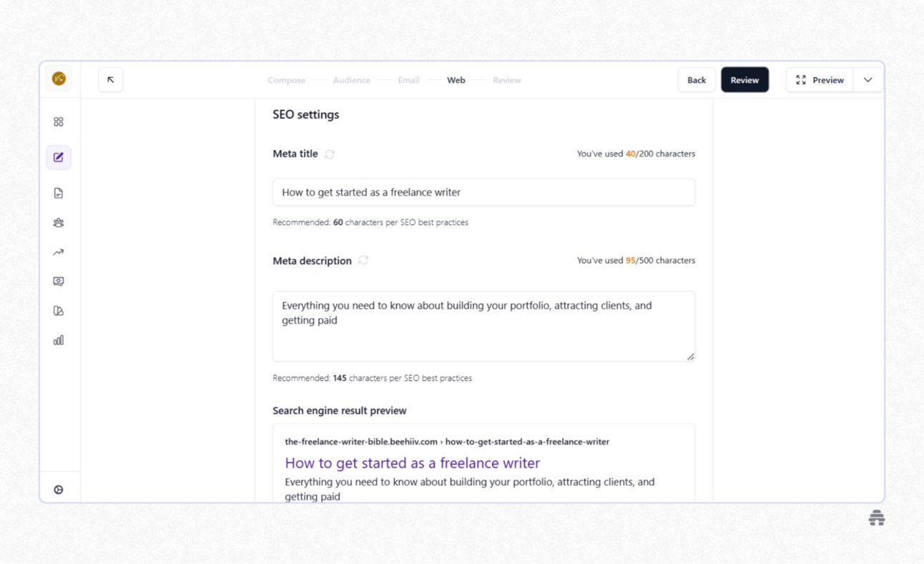The image size is (924, 564).
Task: Click the workspace avatar in the top-left corner
Action: [x=59, y=79]
